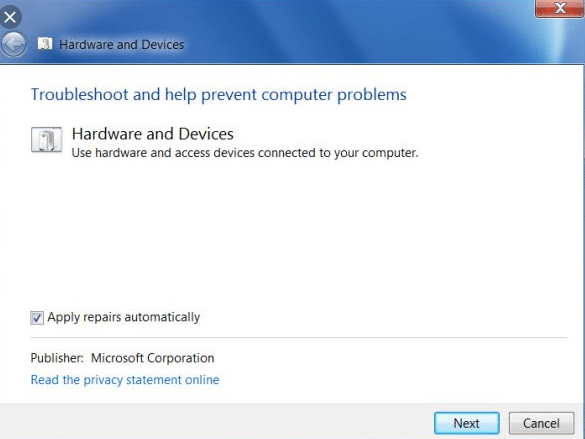Continue with the Next button
585x439 pixels.
coord(466,423)
